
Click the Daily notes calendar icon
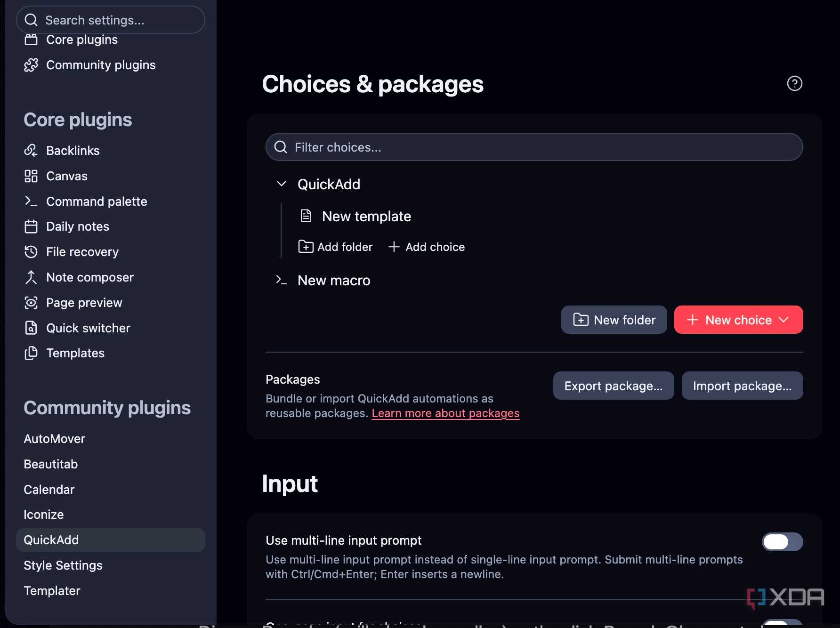[31, 226]
